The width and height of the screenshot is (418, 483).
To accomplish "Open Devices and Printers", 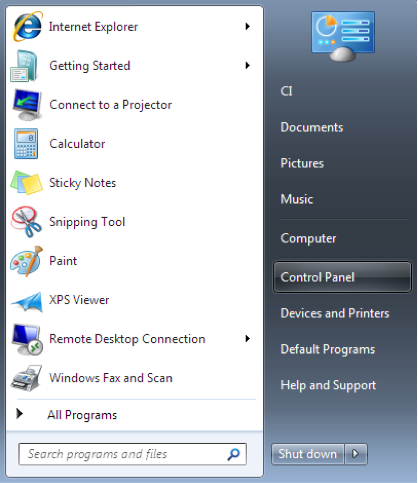I will pyautogui.click(x=335, y=313).
